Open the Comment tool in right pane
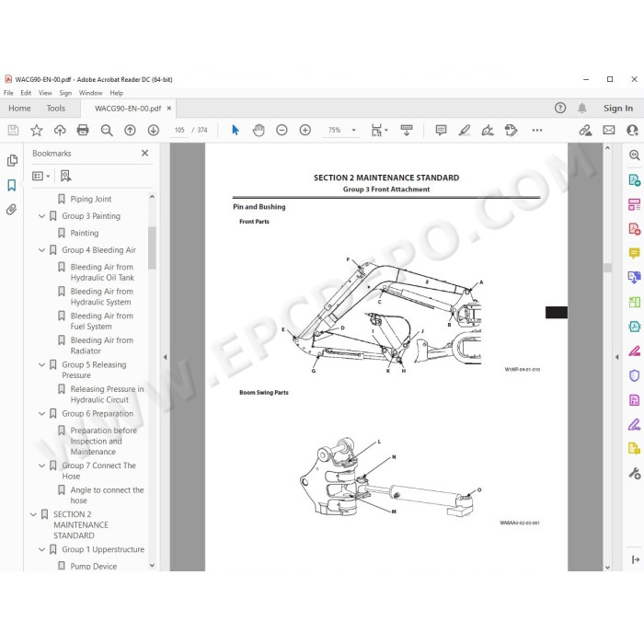 [x=635, y=253]
